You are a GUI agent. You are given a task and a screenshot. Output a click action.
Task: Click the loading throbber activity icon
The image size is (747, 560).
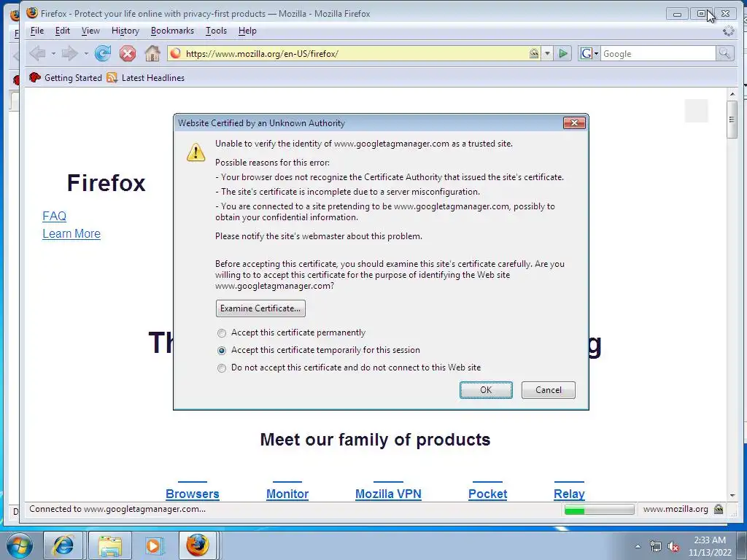tap(729, 31)
